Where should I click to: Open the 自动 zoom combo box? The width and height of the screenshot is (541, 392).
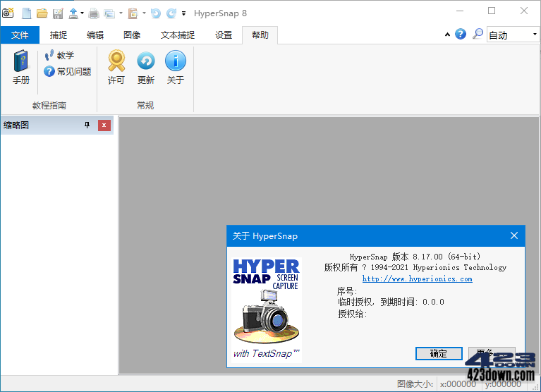click(x=513, y=35)
